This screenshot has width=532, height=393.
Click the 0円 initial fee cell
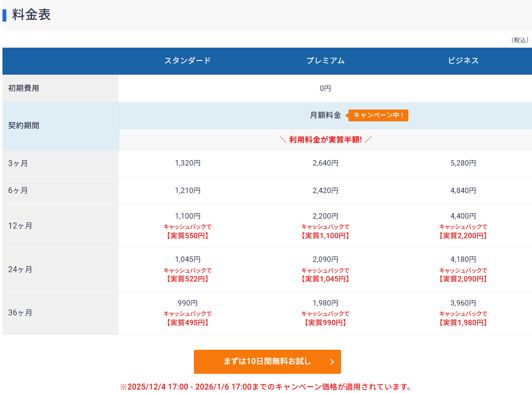coord(325,88)
